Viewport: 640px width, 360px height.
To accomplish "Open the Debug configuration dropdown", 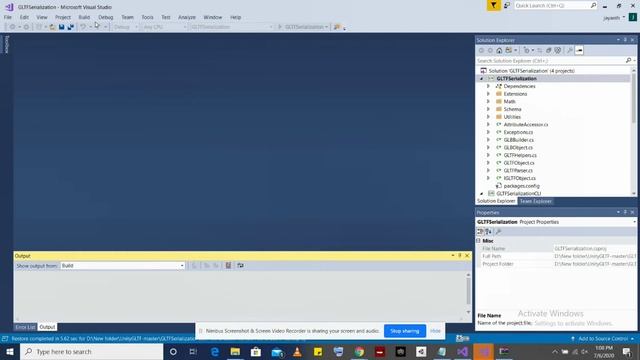I will point(125,27).
